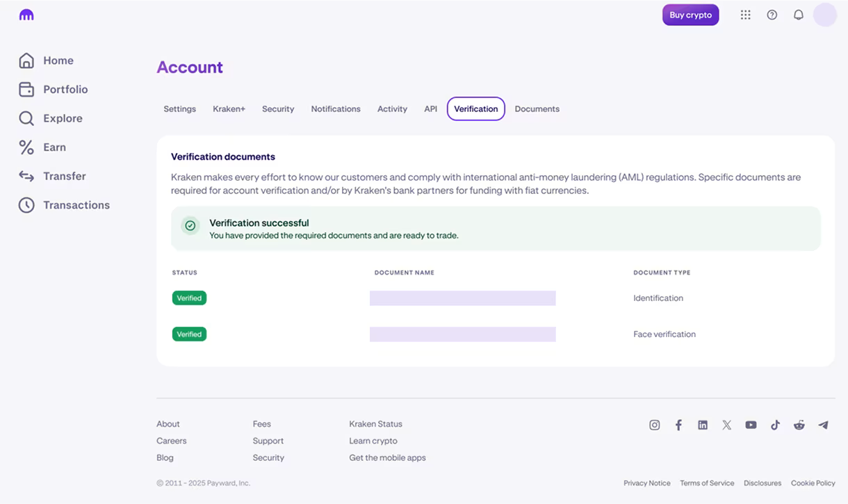Click the Home label in sidebar
Image resolution: width=848 pixels, height=504 pixels.
(x=58, y=60)
